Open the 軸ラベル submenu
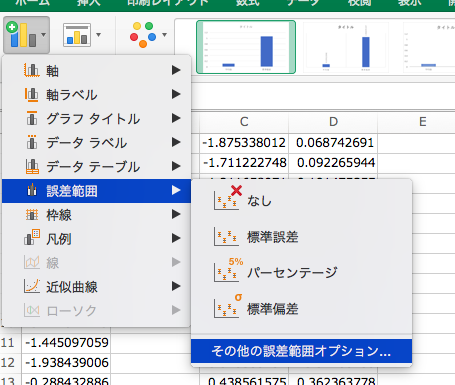The width and height of the screenshot is (455, 385). coord(96,95)
